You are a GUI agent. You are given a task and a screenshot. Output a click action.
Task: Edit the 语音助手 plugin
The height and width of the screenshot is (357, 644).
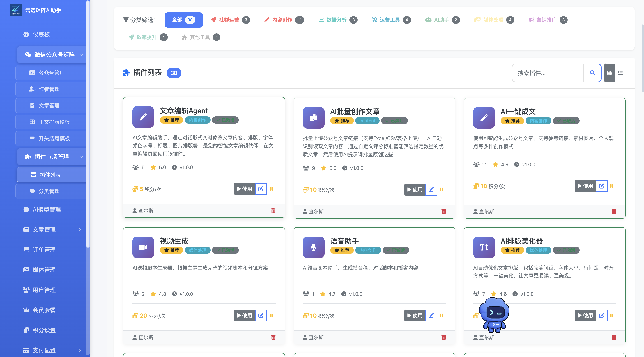pyautogui.click(x=431, y=316)
